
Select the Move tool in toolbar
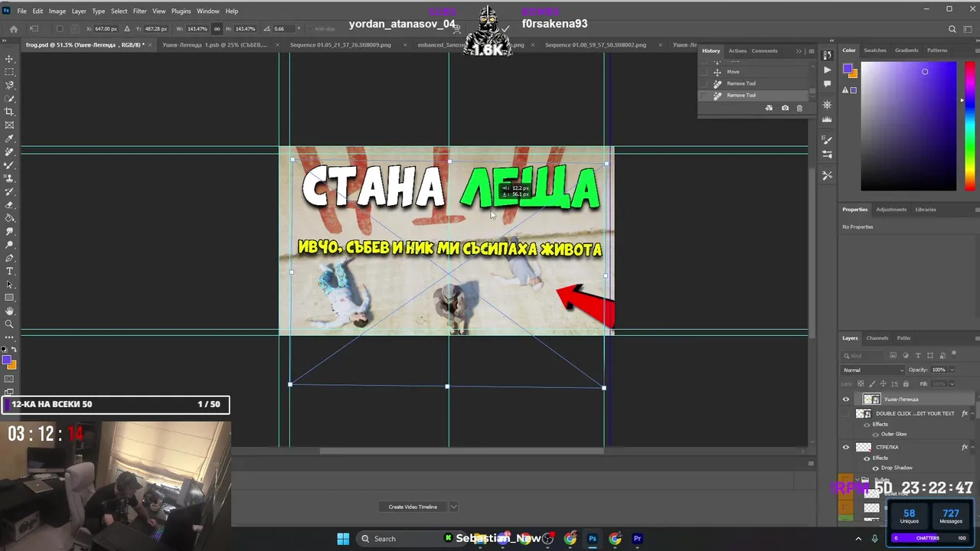[9, 59]
